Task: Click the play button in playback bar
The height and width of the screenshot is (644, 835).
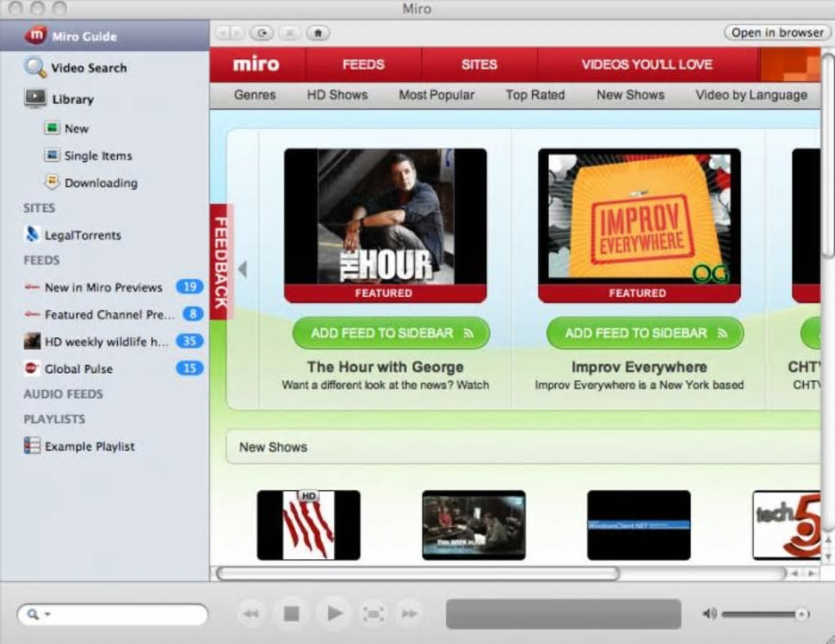Action: (333, 614)
